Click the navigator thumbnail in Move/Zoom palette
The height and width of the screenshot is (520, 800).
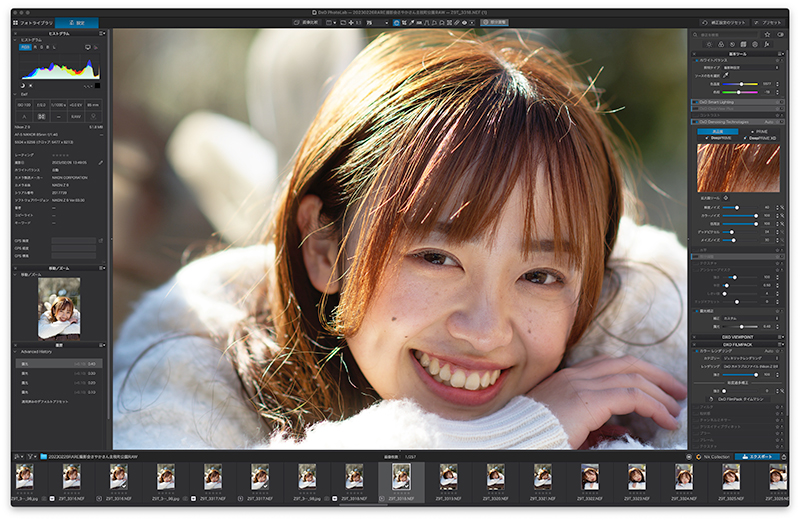coord(59,309)
